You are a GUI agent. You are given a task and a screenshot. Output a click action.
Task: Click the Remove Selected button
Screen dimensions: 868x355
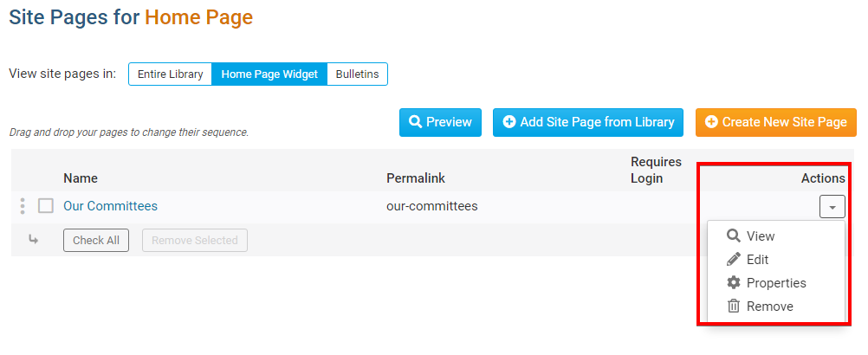coord(195,240)
